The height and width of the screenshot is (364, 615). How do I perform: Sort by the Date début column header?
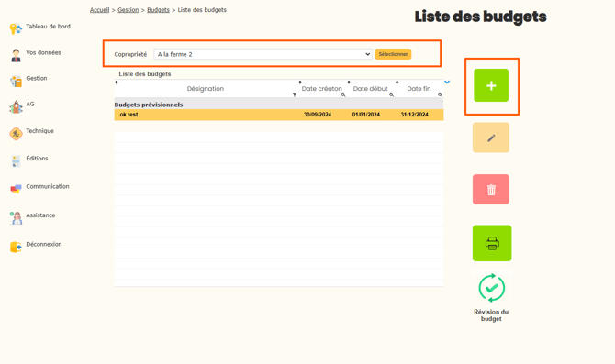point(370,89)
